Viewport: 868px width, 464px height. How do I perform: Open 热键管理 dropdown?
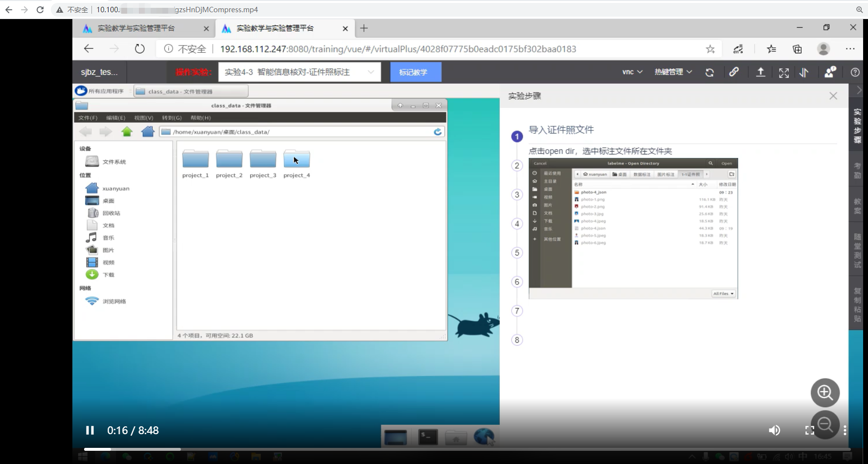click(673, 72)
